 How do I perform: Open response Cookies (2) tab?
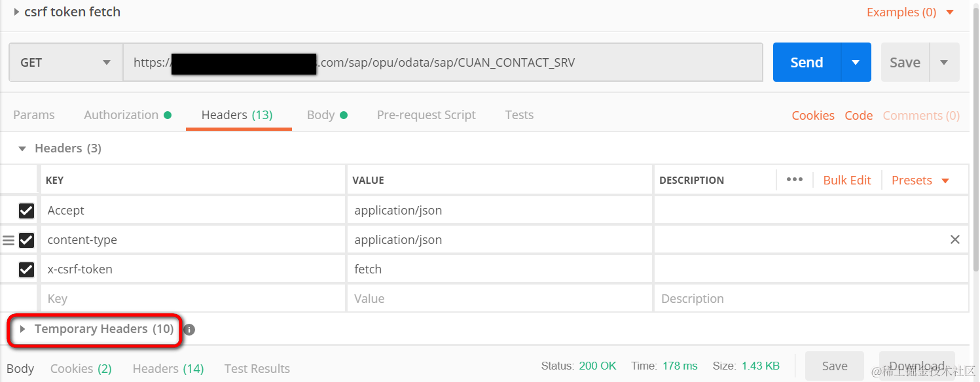tap(81, 368)
